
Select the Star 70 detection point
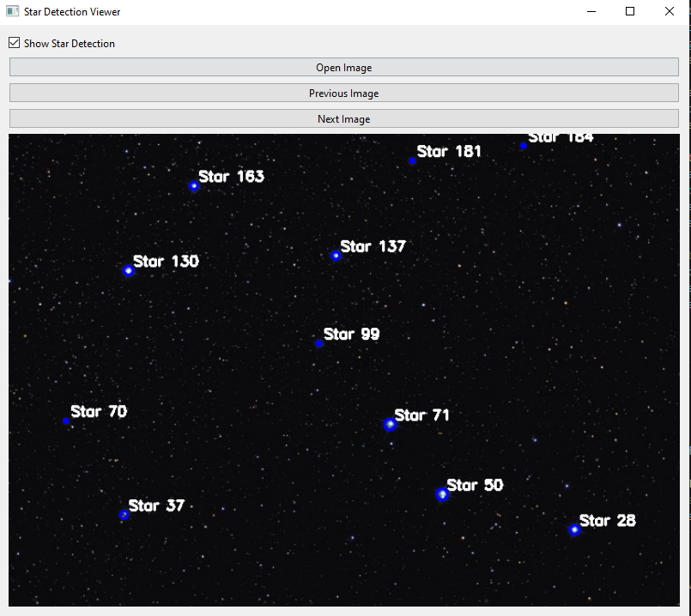click(x=66, y=420)
